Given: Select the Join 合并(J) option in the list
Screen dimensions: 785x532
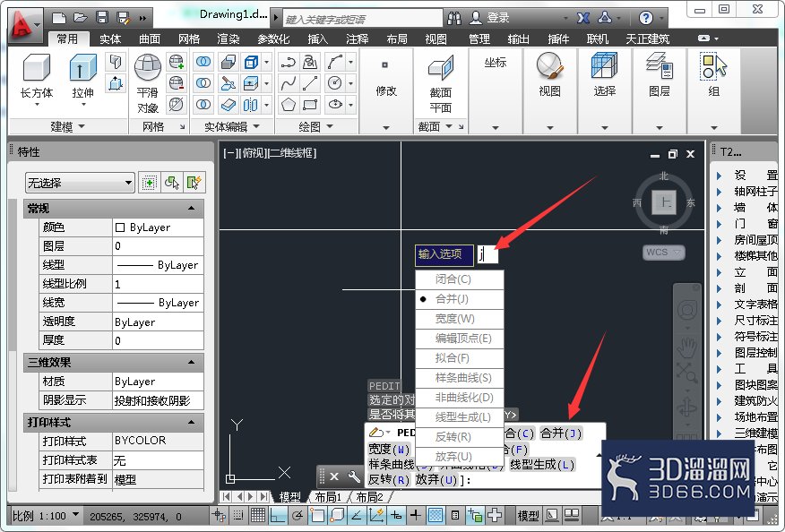Looking at the screenshot, I should pyautogui.click(x=460, y=299).
